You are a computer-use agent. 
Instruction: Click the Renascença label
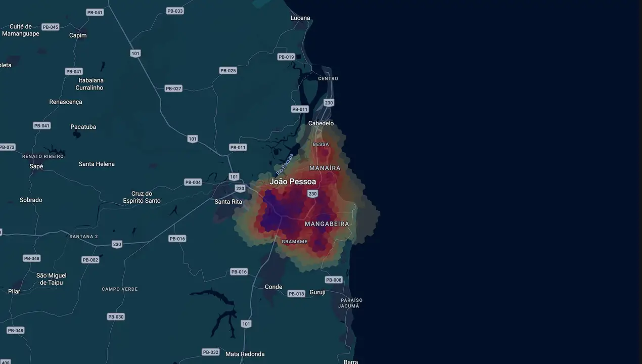[x=66, y=102]
